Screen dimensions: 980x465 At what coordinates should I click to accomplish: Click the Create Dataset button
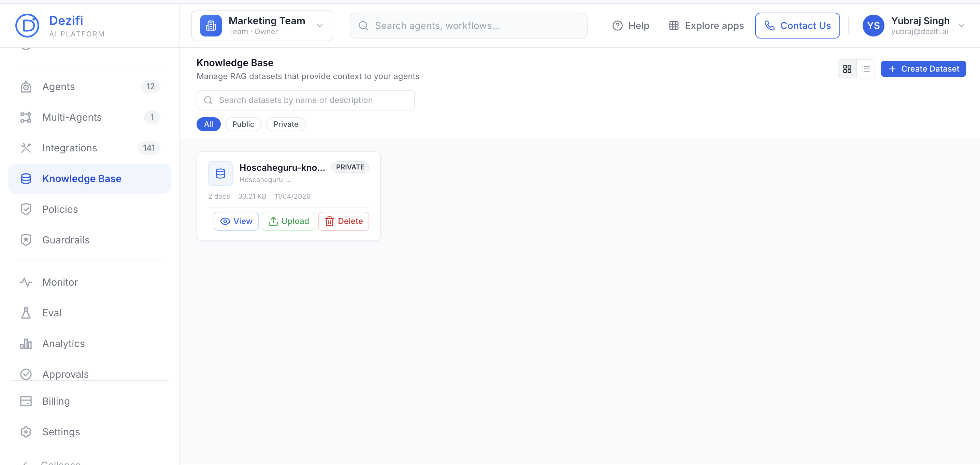[923, 69]
